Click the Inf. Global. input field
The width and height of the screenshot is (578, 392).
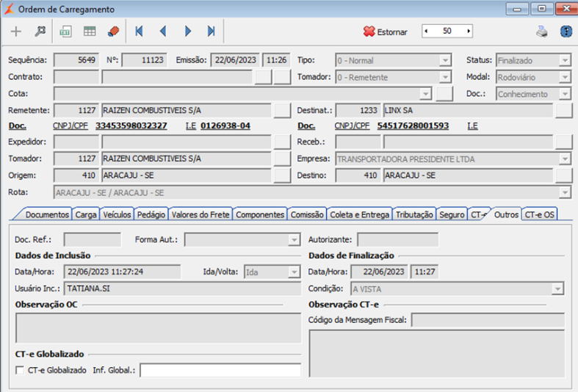click(x=220, y=371)
